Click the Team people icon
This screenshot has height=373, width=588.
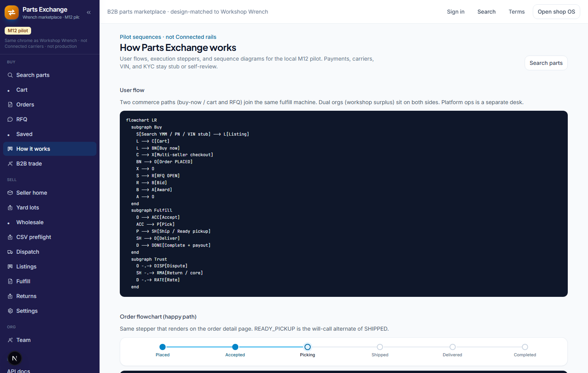[10, 340]
